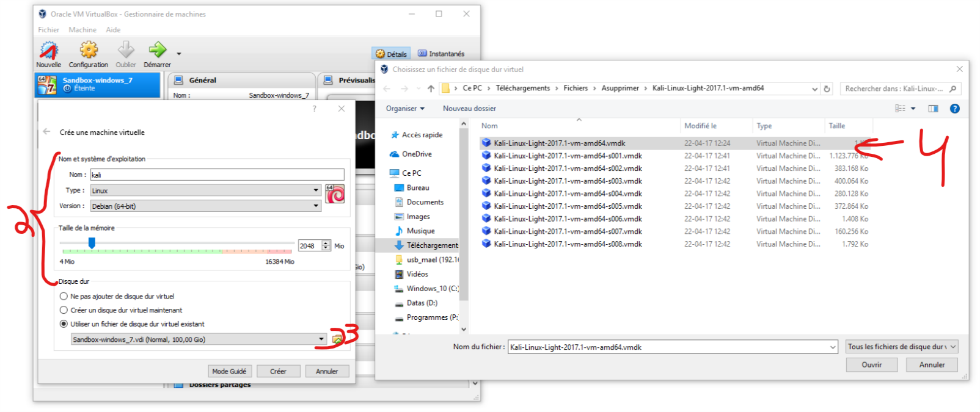Toggle the preview pane icon
The height and width of the screenshot is (412, 980).
pyautogui.click(x=933, y=109)
